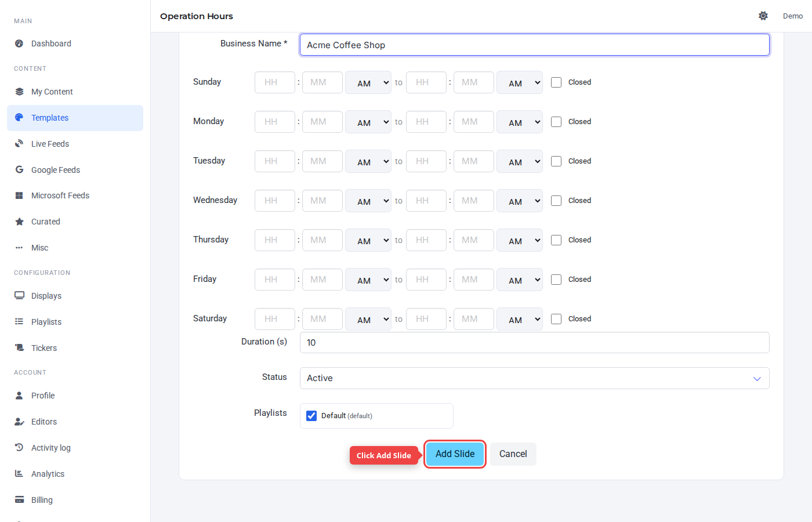Open the Billing page link
812x522 pixels.
(75, 500)
